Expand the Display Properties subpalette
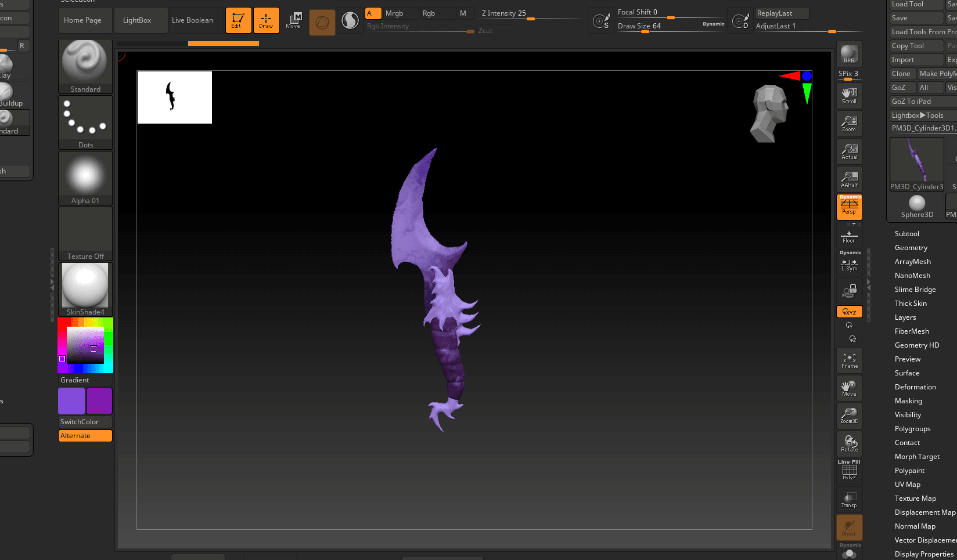The height and width of the screenshot is (560, 957). coord(924,554)
